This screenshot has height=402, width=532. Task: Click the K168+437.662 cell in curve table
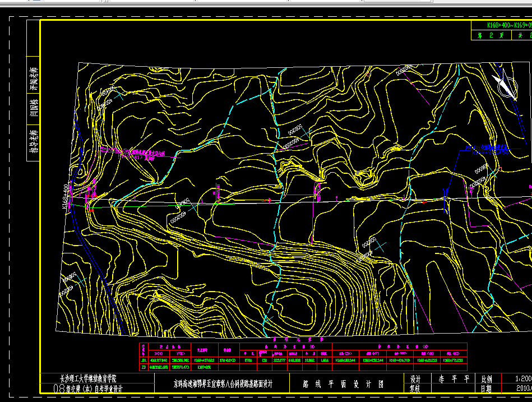204,361
